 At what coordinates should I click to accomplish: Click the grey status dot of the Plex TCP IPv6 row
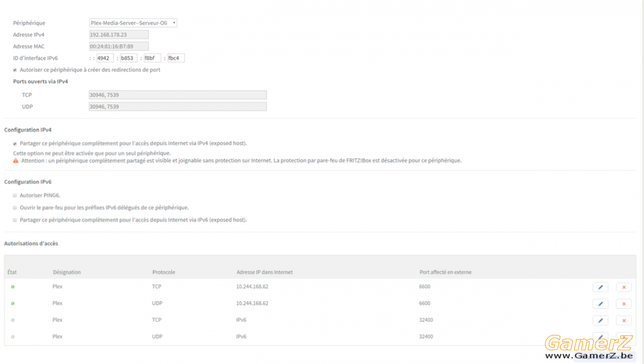pyautogui.click(x=12, y=320)
